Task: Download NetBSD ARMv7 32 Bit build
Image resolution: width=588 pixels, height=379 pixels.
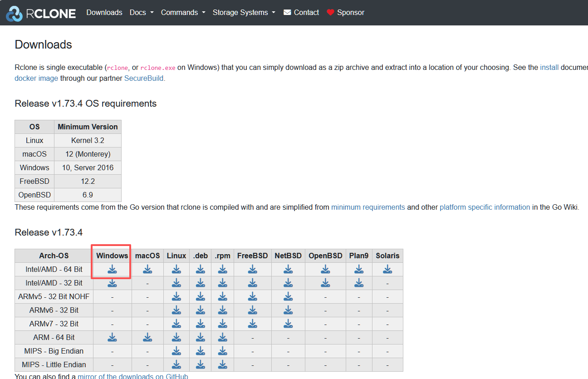Action: point(288,324)
